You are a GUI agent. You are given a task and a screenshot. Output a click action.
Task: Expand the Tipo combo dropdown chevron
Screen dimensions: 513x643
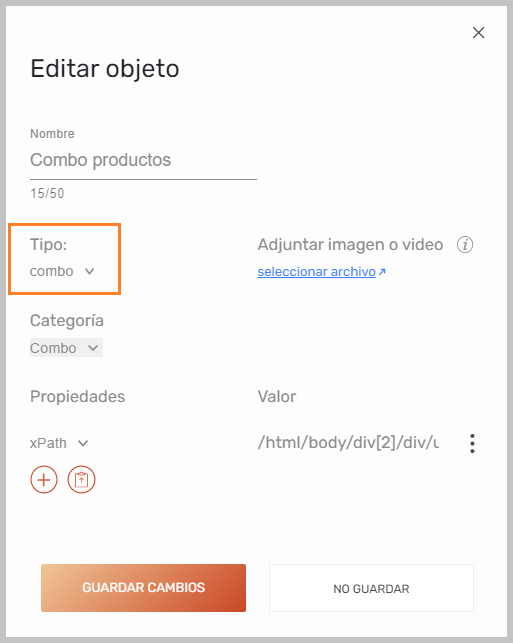[x=89, y=271]
